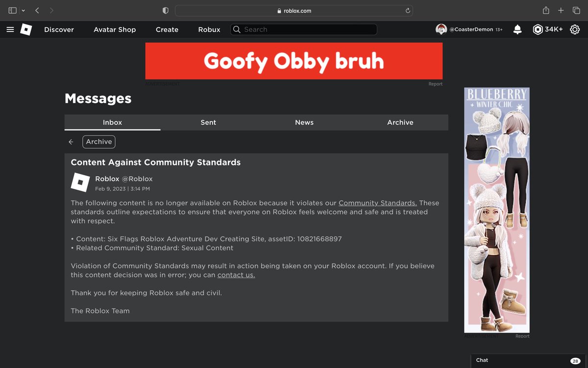Screen dimensions: 588x368
Task: Open the notifications bell
Action: [x=517, y=29]
